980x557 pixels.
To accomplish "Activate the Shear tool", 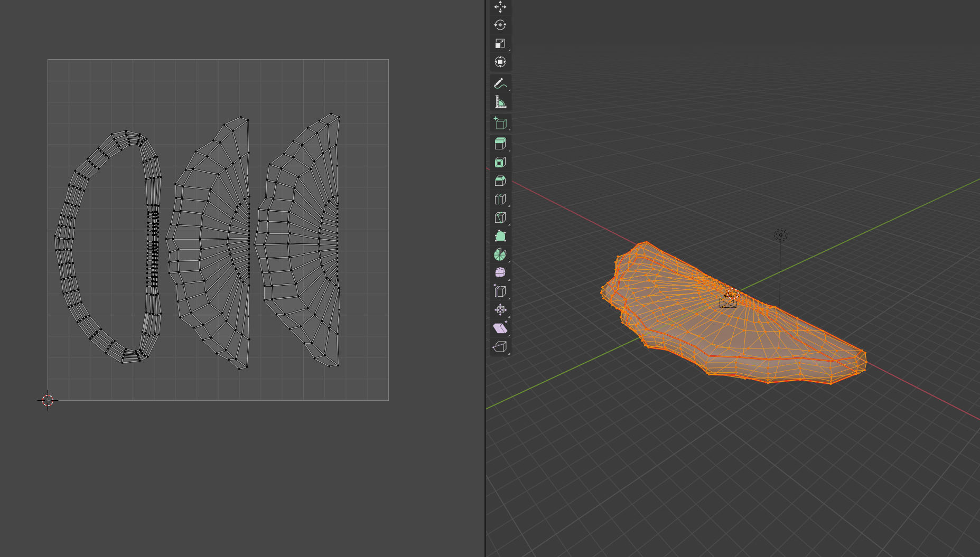I will [500, 328].
